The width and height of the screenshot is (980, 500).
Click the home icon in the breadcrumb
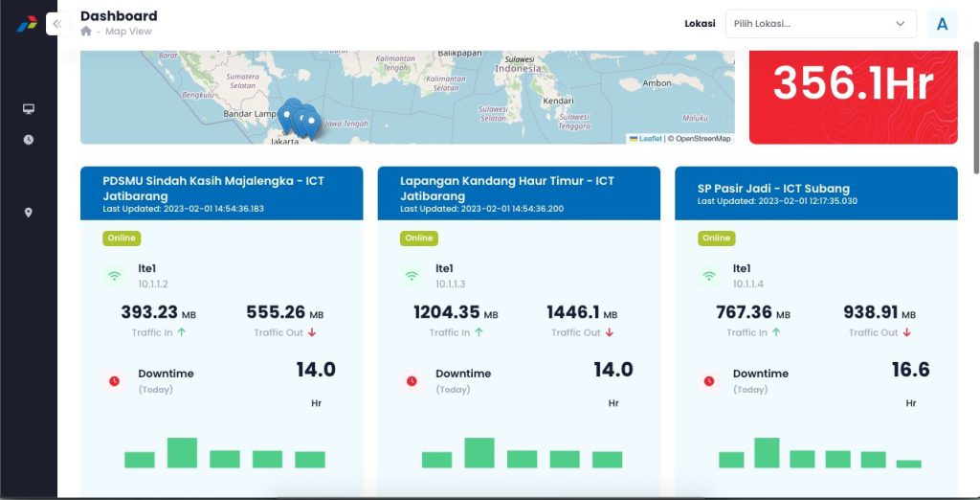(x=86, y=32)
